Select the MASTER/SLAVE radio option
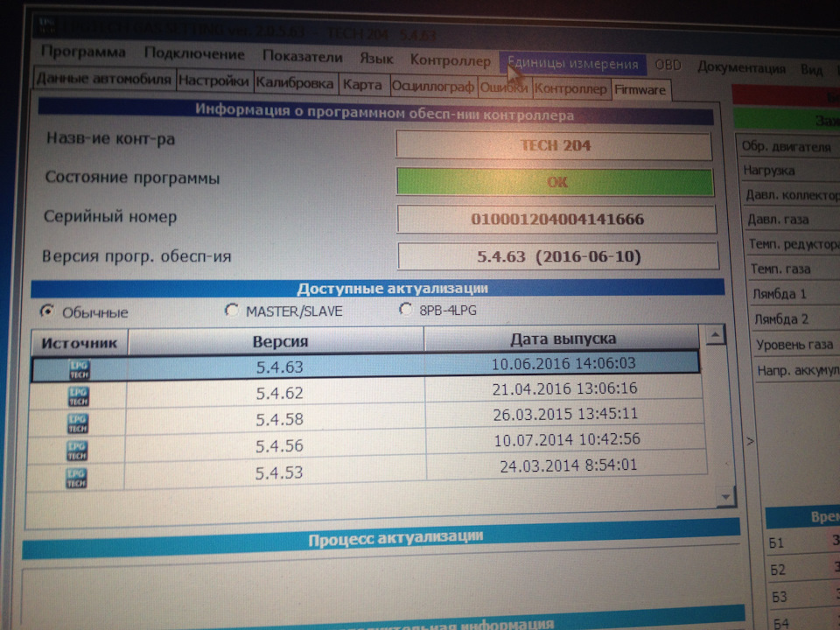The width and height of the screenshot is (840, 630). [x=231, y=310]
